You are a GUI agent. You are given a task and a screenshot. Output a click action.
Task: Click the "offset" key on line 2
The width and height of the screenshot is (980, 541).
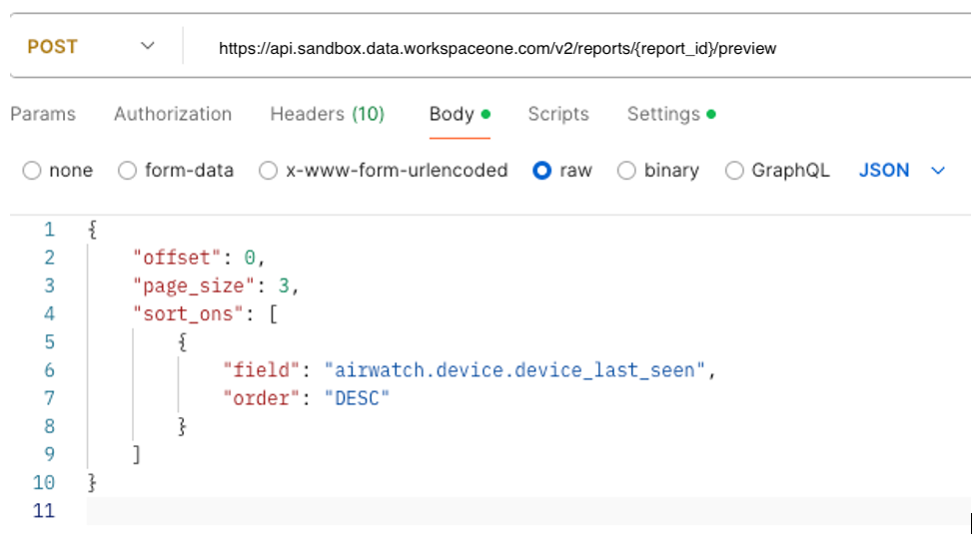tap(173, 258)
